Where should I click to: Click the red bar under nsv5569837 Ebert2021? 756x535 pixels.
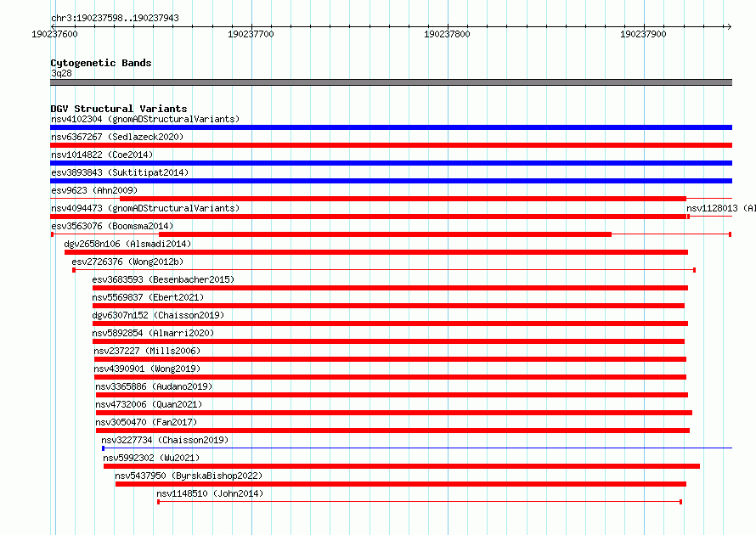[x=388, y=306]
